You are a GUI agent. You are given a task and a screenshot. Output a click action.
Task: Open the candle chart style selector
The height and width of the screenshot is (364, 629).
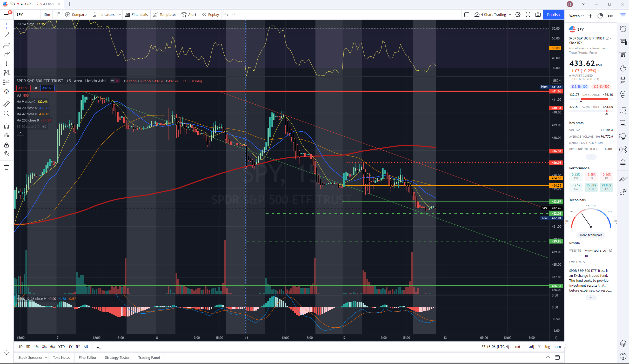pos(58,15)
